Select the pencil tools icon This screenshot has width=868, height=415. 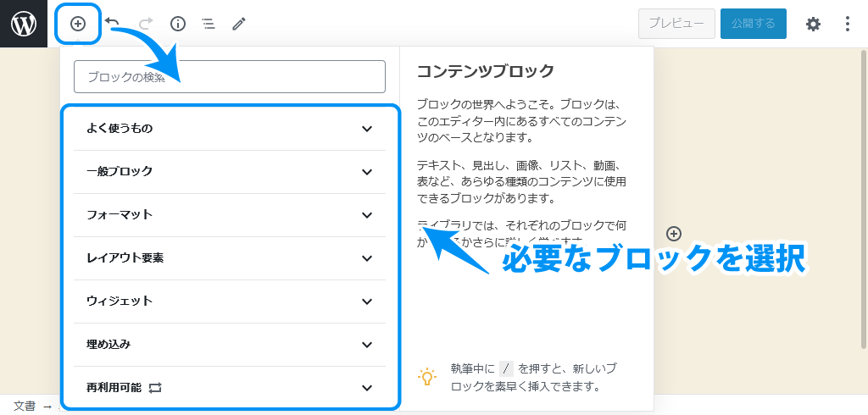click(x=238, y=24)
